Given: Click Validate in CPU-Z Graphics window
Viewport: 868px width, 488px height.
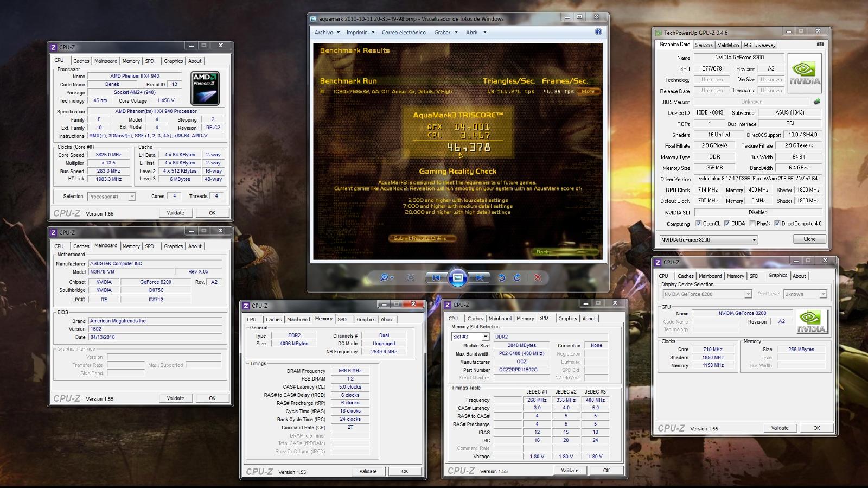Looking at the screenshot, I should tap(780, 428).
